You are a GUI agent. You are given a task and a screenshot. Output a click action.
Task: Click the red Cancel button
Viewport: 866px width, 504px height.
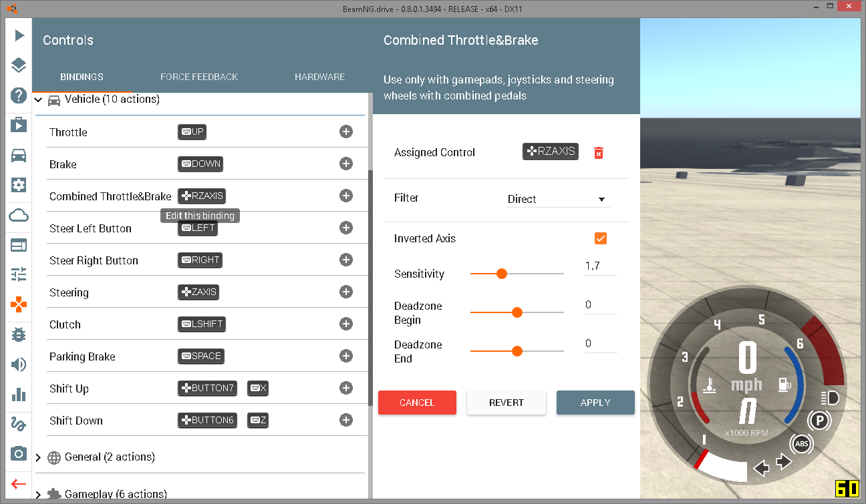[x=417, y=403]
